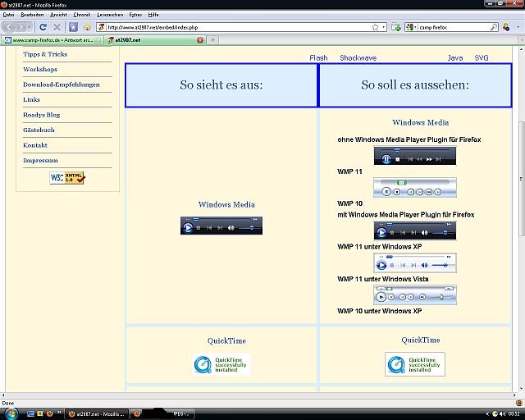525x420 pixels.
Task: Open Roadys Blog in the sidebar
Action: (x=42, y=115)
